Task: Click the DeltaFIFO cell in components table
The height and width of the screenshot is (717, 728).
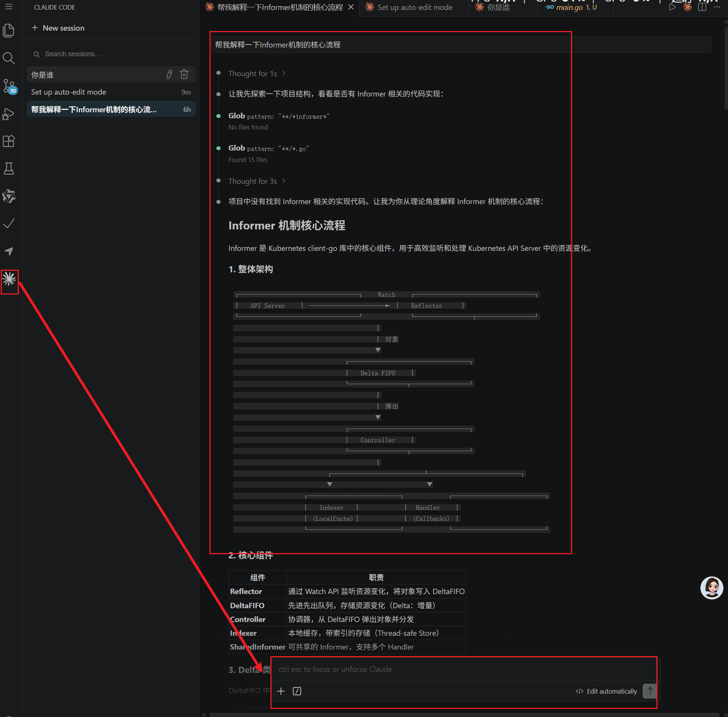Action: (258, 606)
